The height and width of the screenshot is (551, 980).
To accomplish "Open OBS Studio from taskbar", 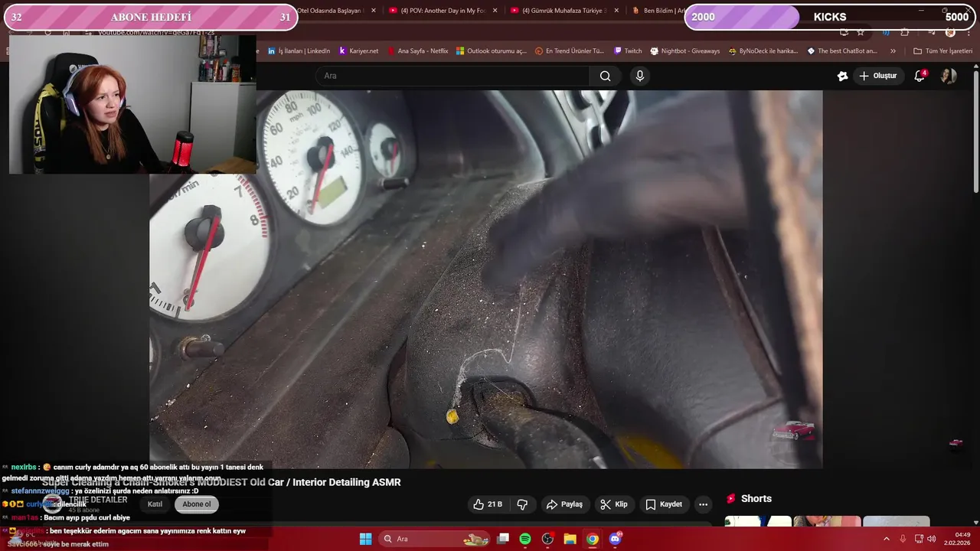I will [547, 539].
